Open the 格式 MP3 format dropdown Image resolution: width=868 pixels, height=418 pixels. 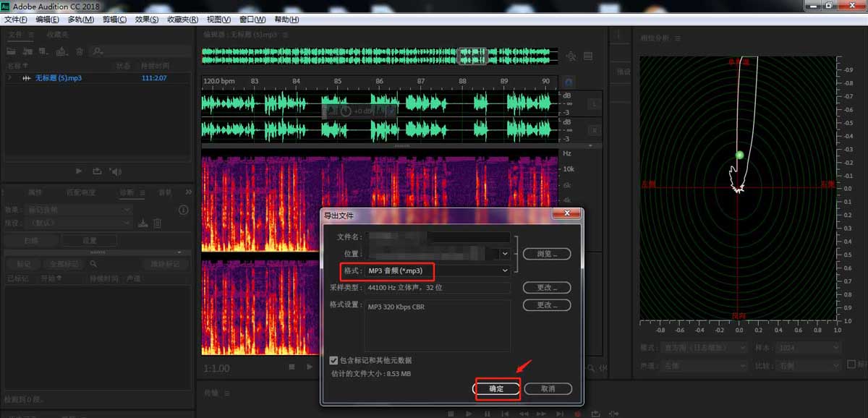point(505,270)
